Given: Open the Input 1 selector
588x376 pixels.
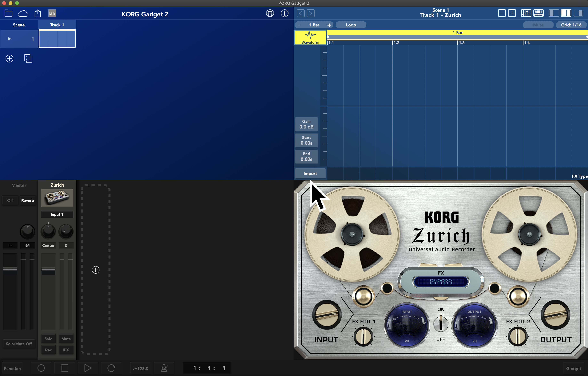Looking at the screenshot, I should pos(57,214).
